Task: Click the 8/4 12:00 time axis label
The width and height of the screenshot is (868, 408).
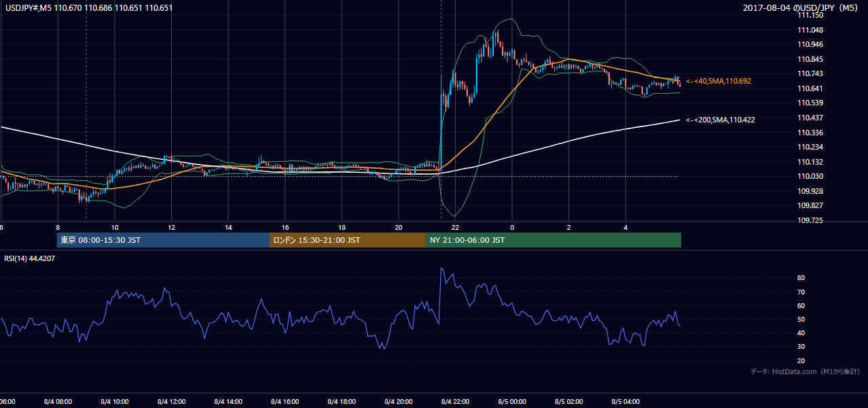Action: click(x=172, y=401)
